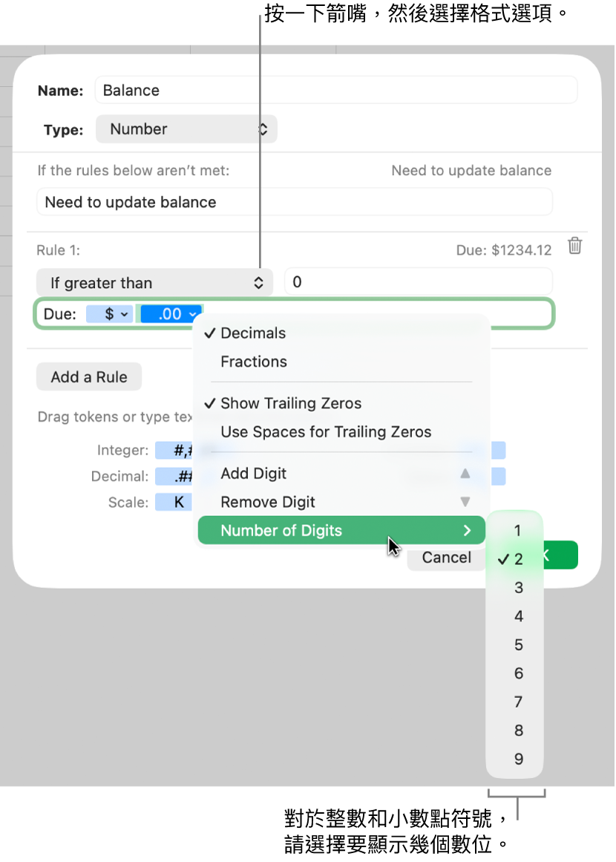Click the Name field containing Balance

click(335, 91)
